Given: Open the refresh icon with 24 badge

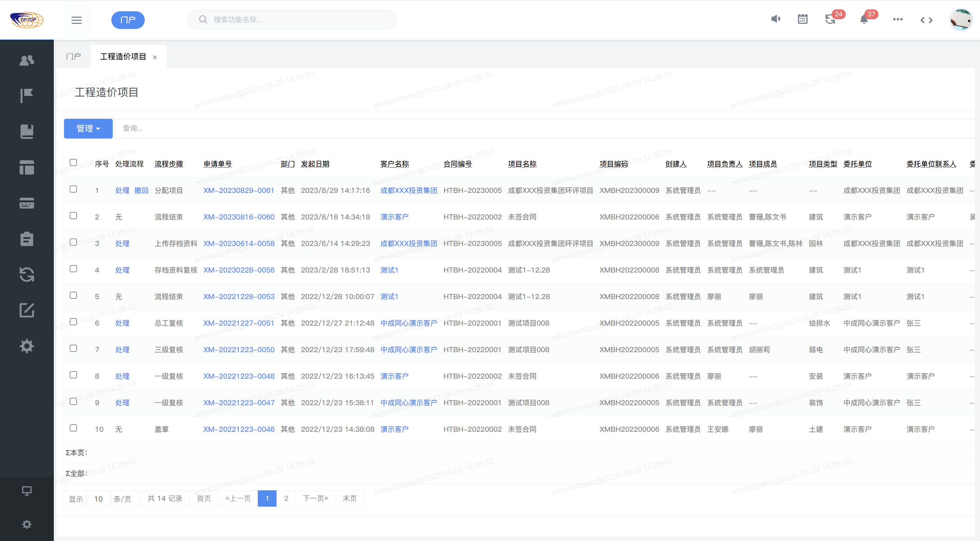Looking at the screenshot, I should tap(830, 19).
